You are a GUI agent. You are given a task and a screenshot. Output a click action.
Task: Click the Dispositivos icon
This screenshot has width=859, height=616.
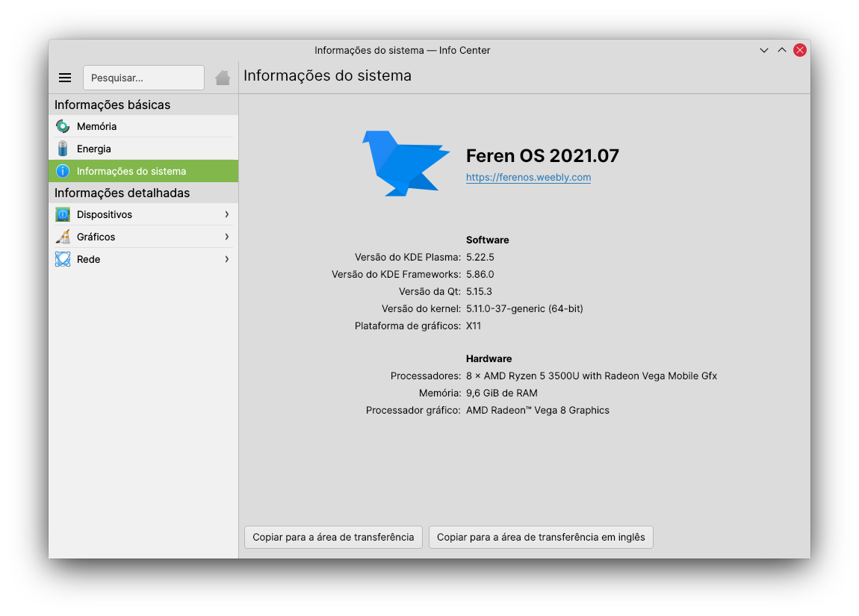click(63, 214)
